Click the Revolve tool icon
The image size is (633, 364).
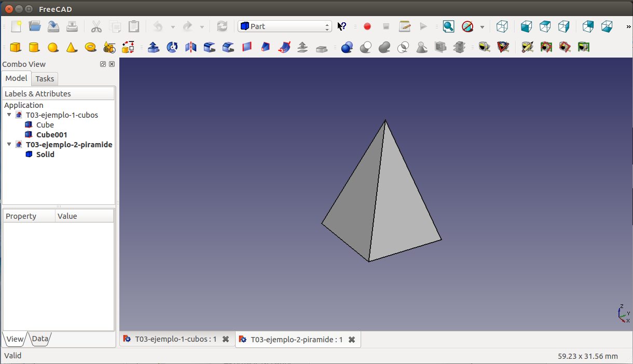point(172,47)
